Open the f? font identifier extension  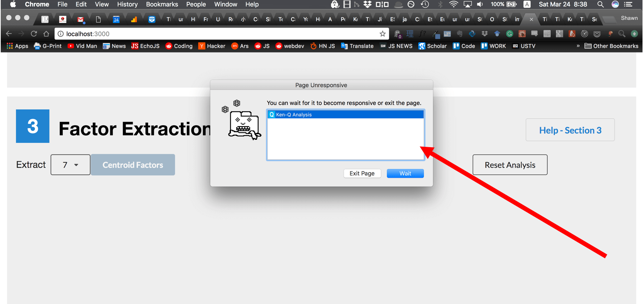422,34
